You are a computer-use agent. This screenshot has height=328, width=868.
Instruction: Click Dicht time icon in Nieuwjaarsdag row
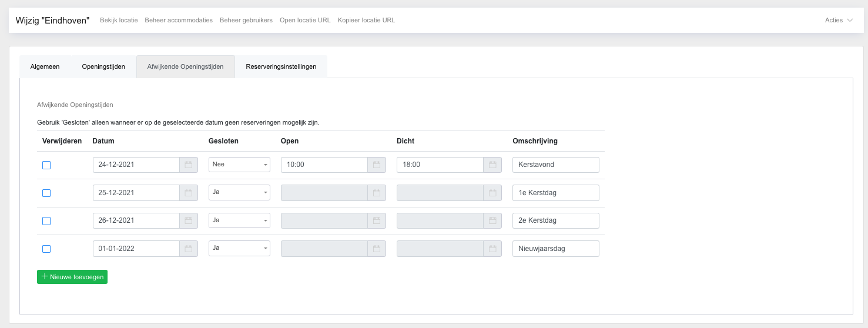click(x=492, y=249)
